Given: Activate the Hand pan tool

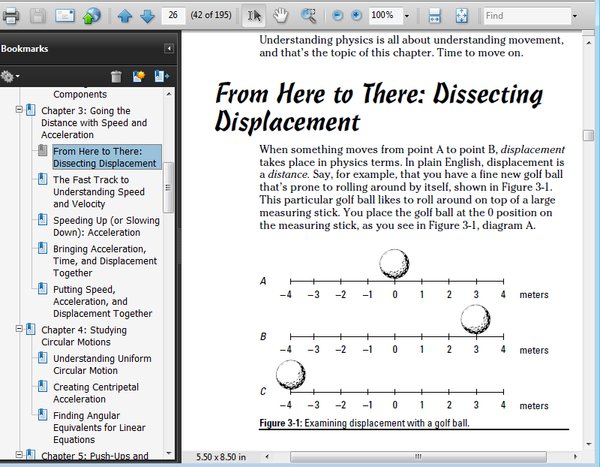Looking at the screenshot, I should [281, 16].
